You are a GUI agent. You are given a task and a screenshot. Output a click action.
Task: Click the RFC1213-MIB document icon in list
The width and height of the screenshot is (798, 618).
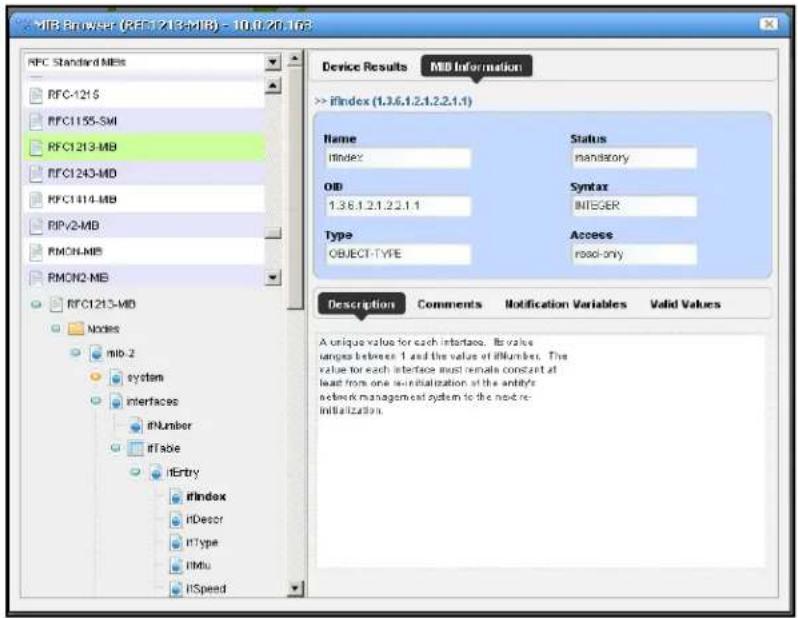pos(36,147)
